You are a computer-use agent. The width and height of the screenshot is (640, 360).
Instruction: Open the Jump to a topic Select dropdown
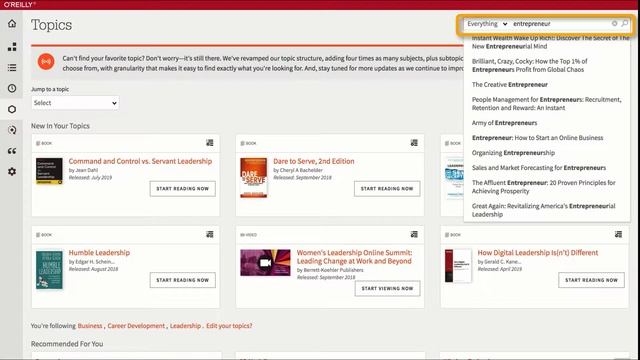(75, 103)
